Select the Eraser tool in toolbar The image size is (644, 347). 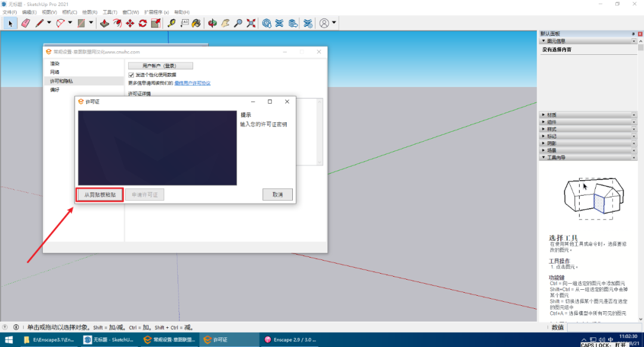pyautogui.click(x=25, y=23)
